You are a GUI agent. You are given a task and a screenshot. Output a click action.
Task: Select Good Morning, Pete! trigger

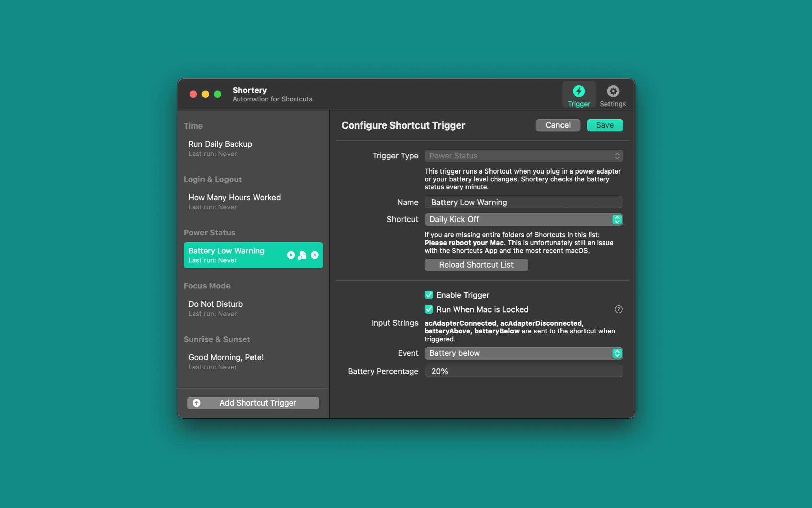(x=253, y=362)
